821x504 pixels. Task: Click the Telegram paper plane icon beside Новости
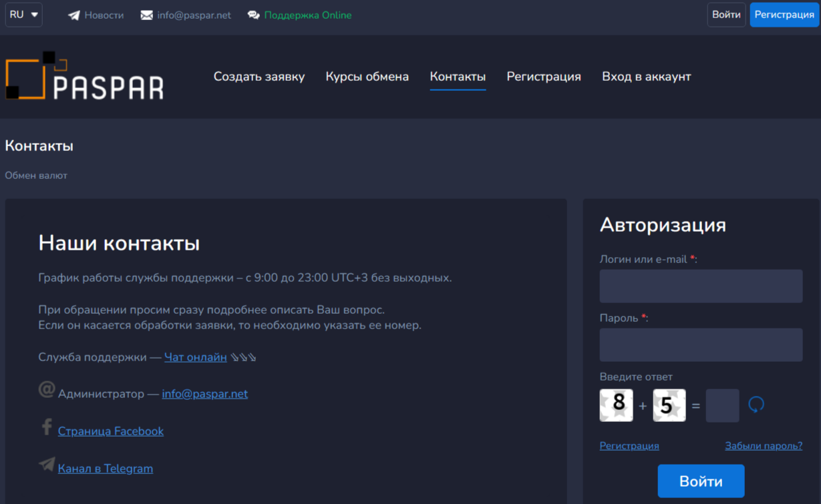click(x=74, y=15)
